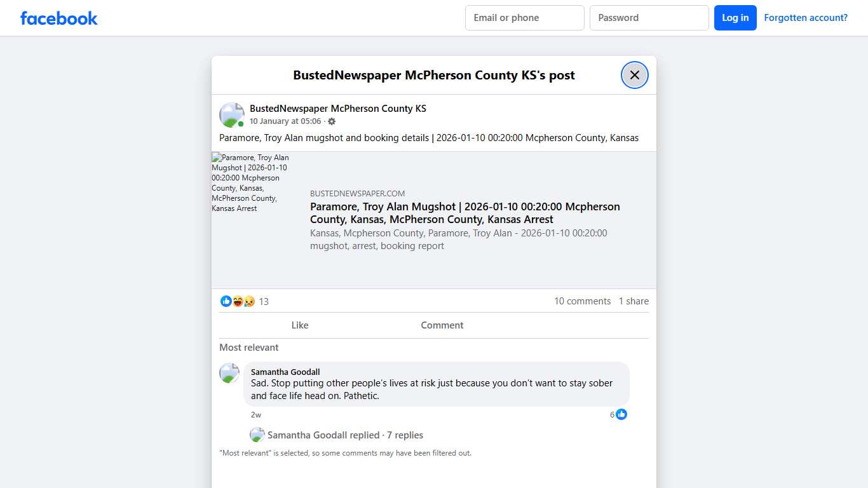Show the 10 comments on the post
The width and height of the screenshot is (868, 488).
[x=582, y=301]
